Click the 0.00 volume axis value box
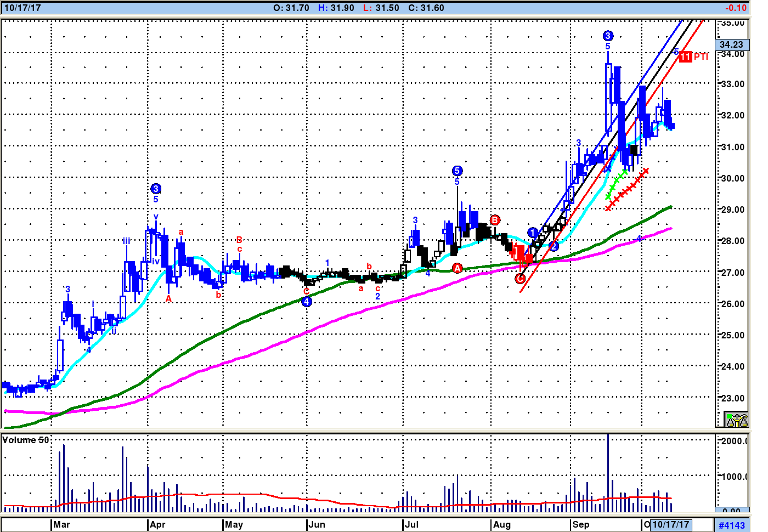Screen dimensions: 768x532 731,511
